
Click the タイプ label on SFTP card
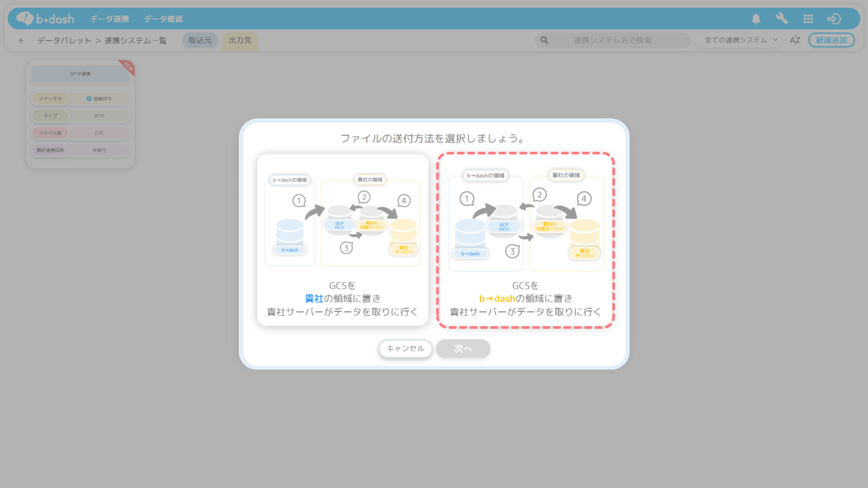tap(50, 116)
